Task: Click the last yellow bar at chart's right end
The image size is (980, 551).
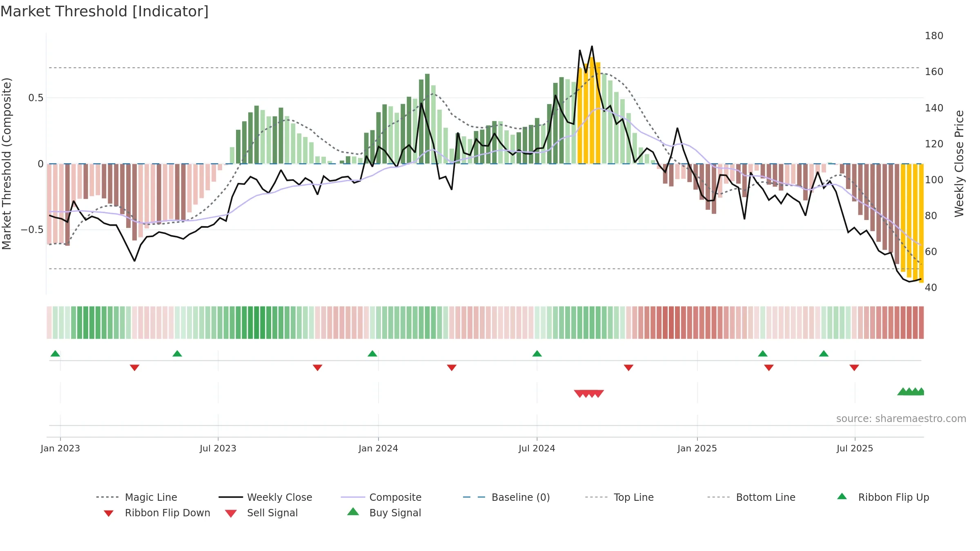Action: (x=921, y=223)
